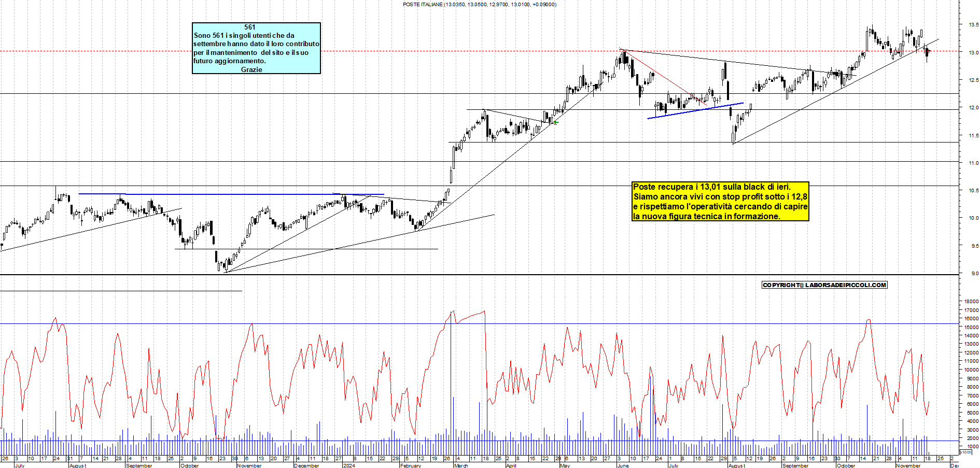Image resolution: width=980 pixels, height=468 pixels.
Task: Click the 13.5 price axis label
Action: point(973,25)
